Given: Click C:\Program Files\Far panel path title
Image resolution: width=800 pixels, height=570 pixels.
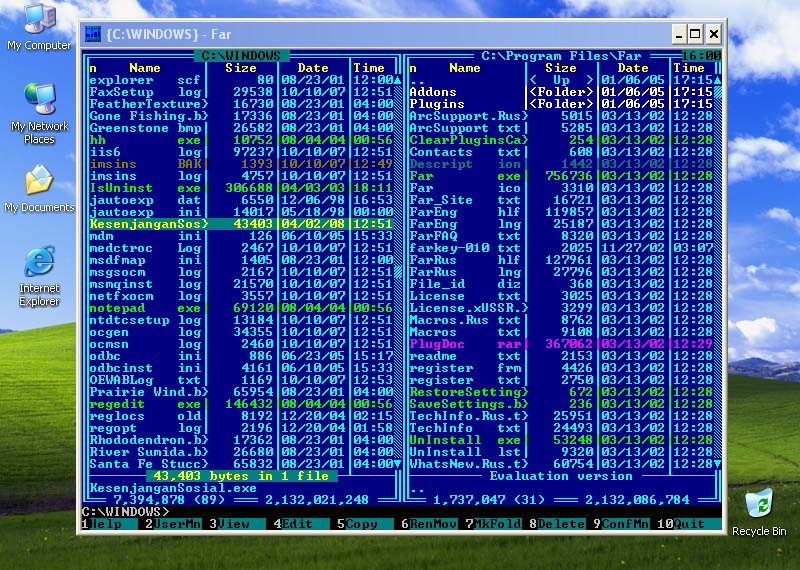Looking at the screenshot, I should coord(561,56).
